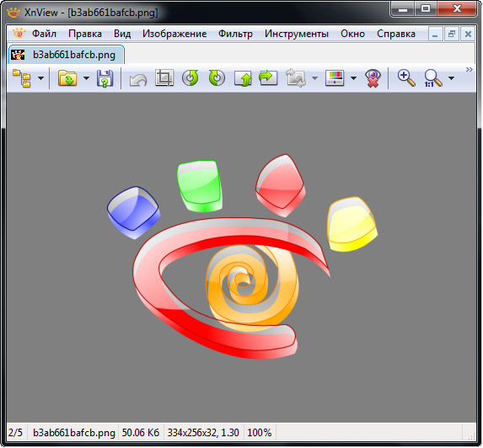The height and width of the screenshot is (448, 483).
Task: Open the Файл menu
Action: pyautogui.click(x=44, y=34)
